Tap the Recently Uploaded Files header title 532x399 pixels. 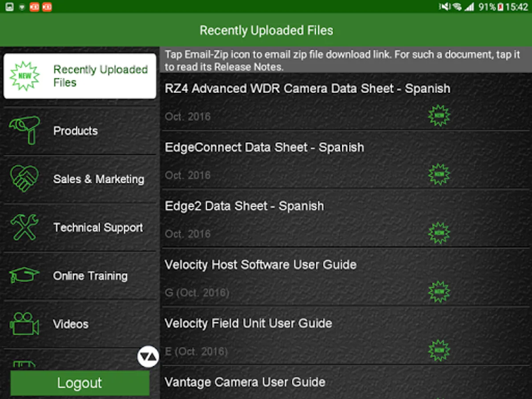tap(266, 30)
